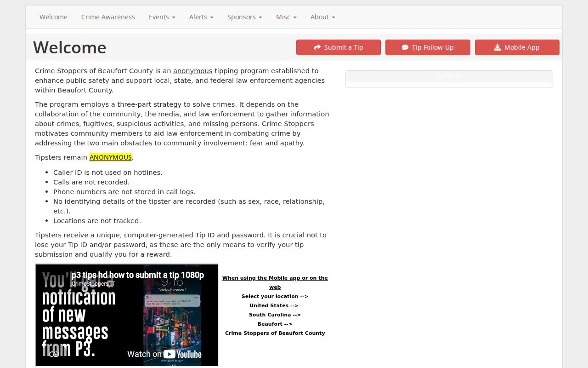Click 'Select your location -->' text

[x=275, y=296]
